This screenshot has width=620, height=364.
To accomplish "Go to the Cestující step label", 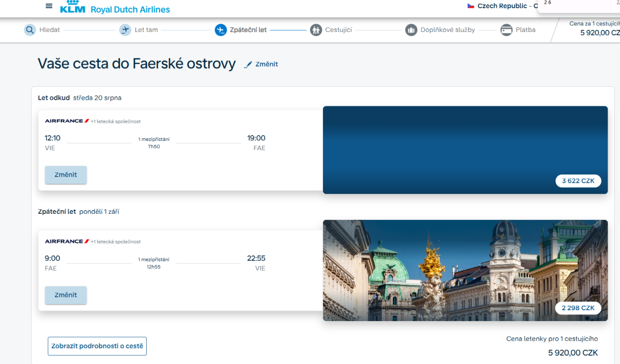I will pos(338,30).
